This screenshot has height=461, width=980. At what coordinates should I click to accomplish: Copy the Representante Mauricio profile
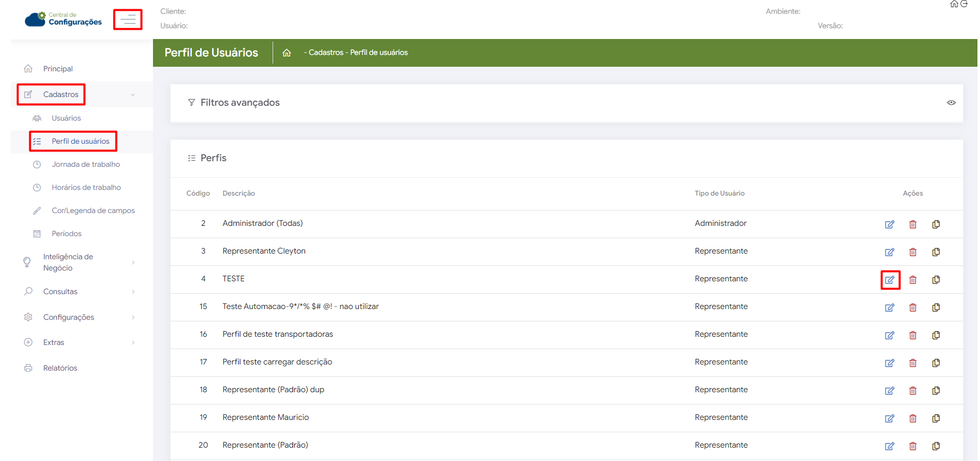[x=936, y=418]
